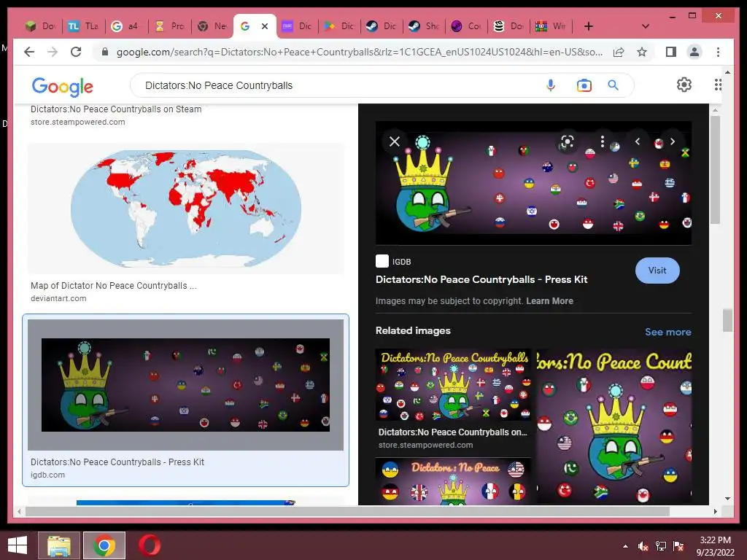Open the 'Dictators : No Peace' flags related image
This screenshot has width=747, height=560.
(453, 481)
